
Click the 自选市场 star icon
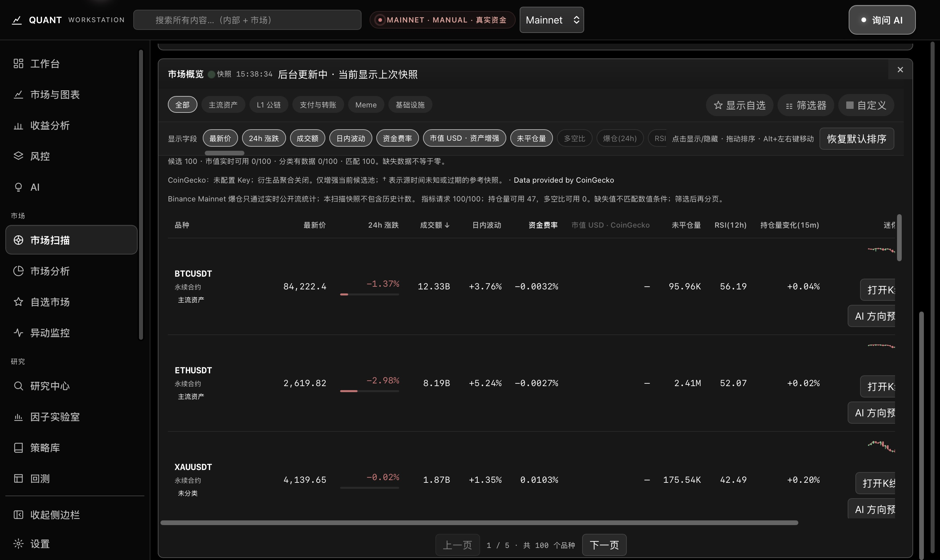coord(18,302)
